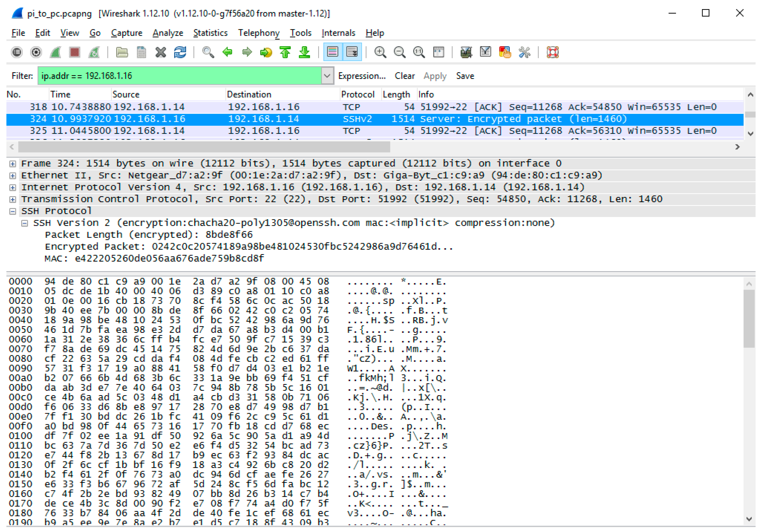Open the coloring rules editor
This screenshot has width=761, height=532.
(505, 52)
